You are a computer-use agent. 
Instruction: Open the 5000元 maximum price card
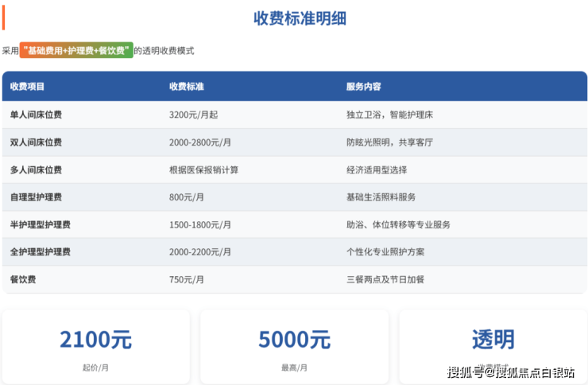294,345
